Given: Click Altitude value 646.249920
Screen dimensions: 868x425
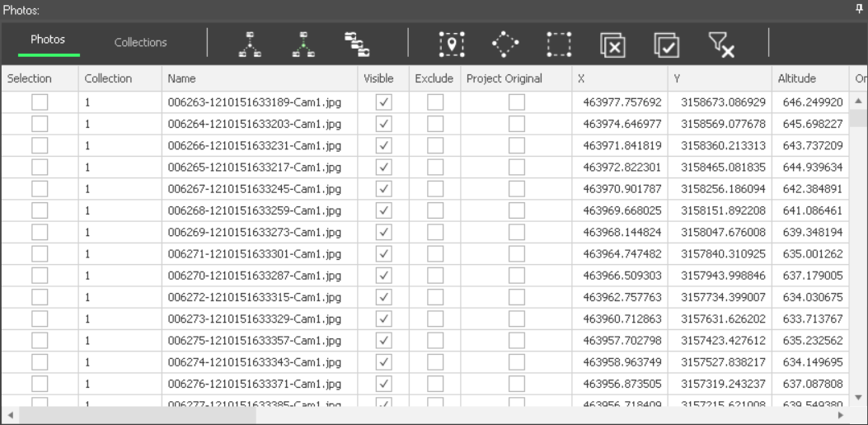Looking at the screenshot, I should pyautogui.click(x=813, y=102).
